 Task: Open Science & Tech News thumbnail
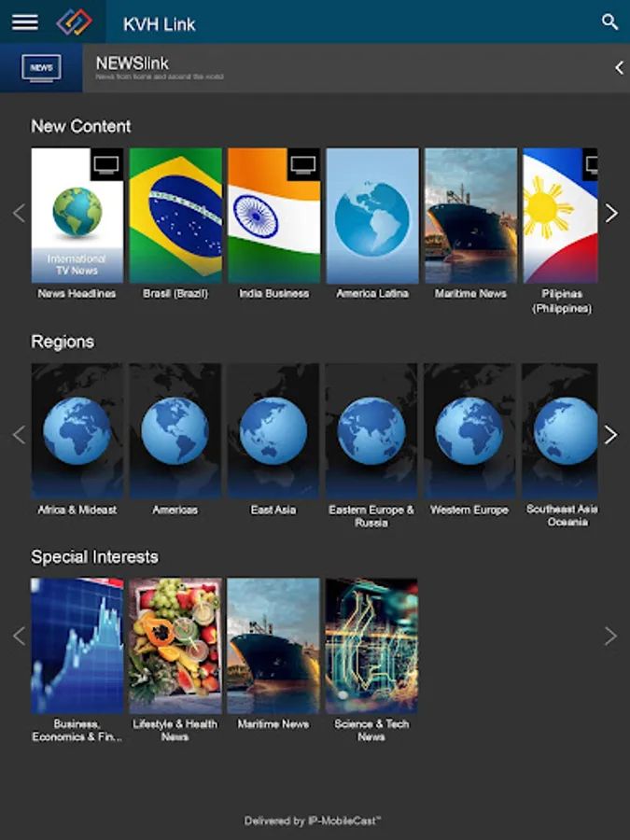371,646
